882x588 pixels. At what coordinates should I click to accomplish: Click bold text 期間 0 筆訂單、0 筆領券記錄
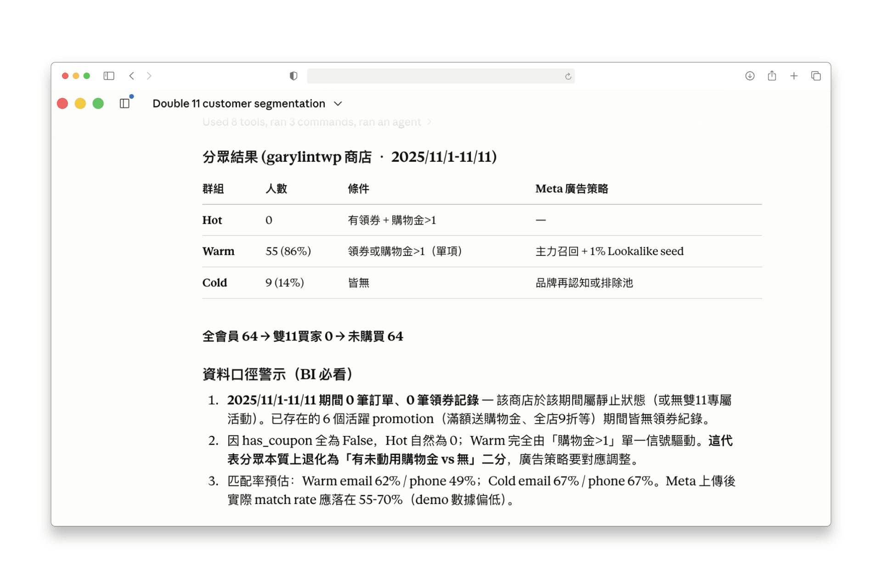[399, 400]
